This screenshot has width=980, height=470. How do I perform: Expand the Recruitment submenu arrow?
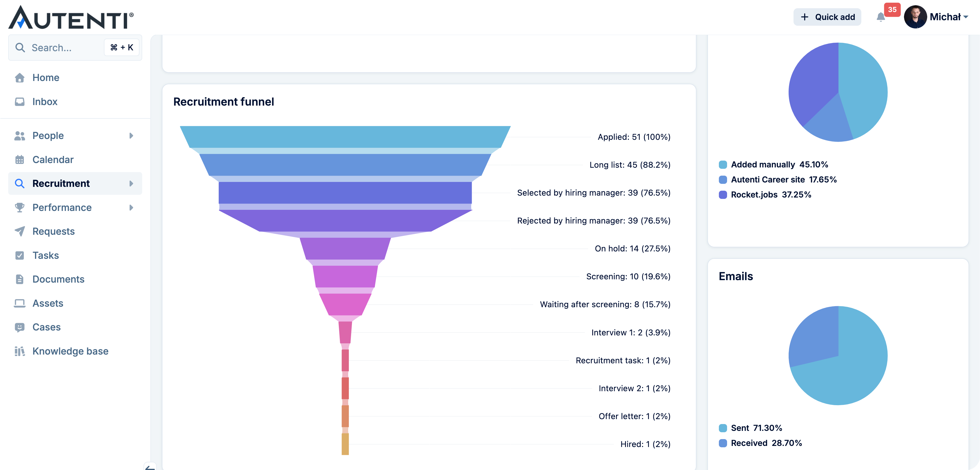click(x=131, y=184)
